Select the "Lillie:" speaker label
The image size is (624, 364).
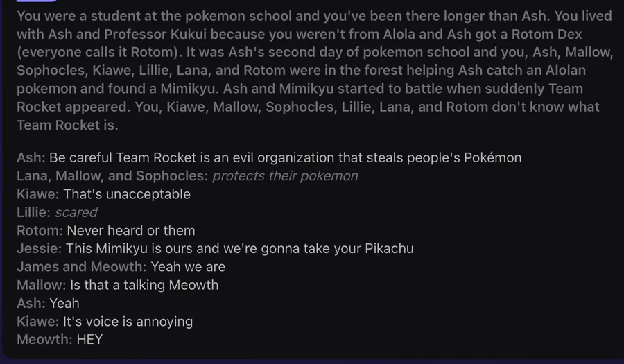(x=34, y=212)
